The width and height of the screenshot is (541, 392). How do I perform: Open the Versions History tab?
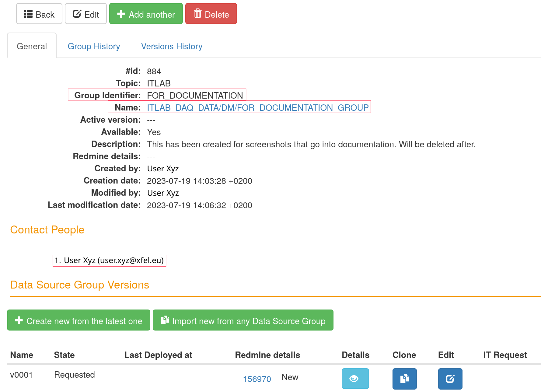coord(171,46)
